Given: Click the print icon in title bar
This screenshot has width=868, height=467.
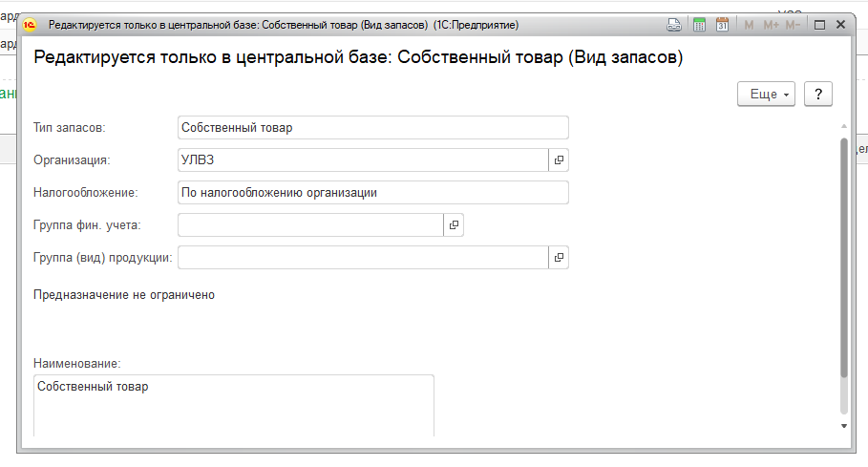Looking at the screenshot, I should (x=674, y=25).
